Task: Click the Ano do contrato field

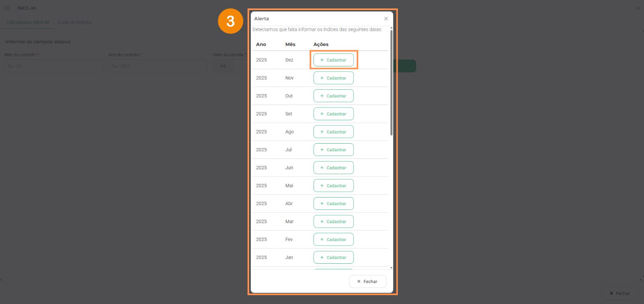Action: pos(158,66)
